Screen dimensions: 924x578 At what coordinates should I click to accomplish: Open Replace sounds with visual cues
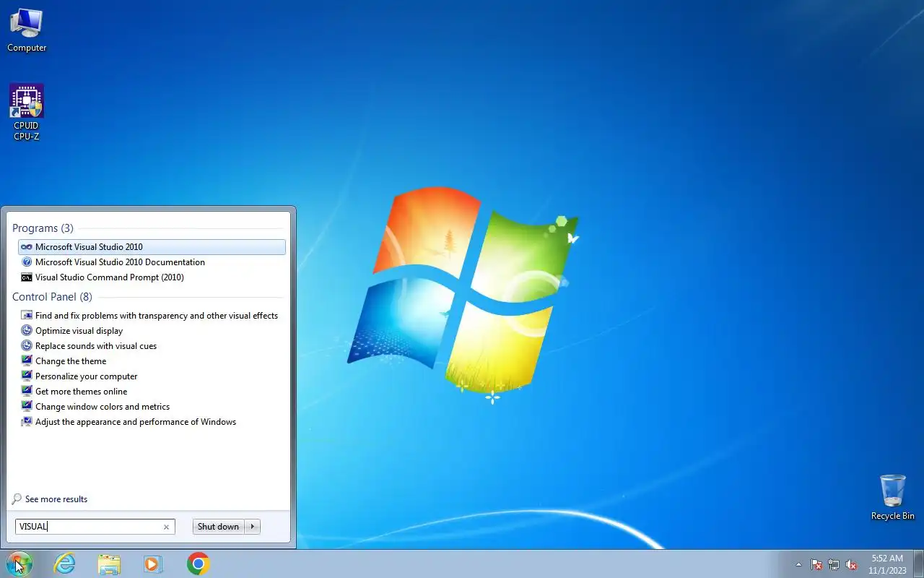pyautogui.click(x=152, y=346)
